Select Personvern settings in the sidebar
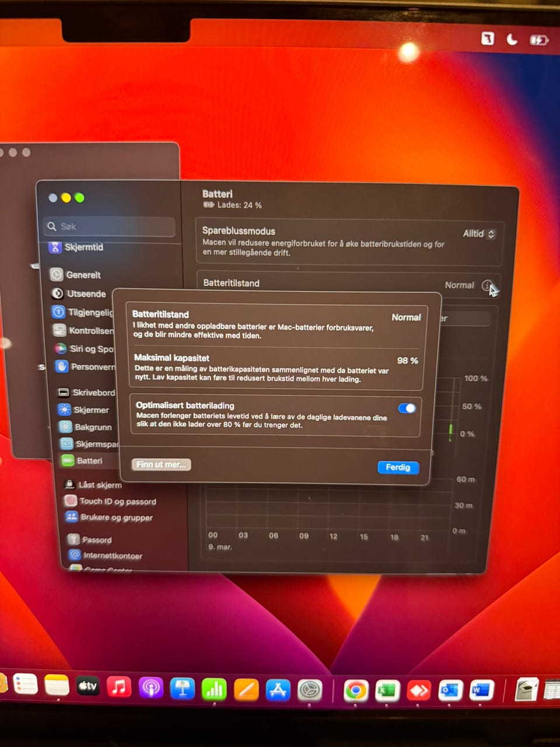 coord(85,366)
